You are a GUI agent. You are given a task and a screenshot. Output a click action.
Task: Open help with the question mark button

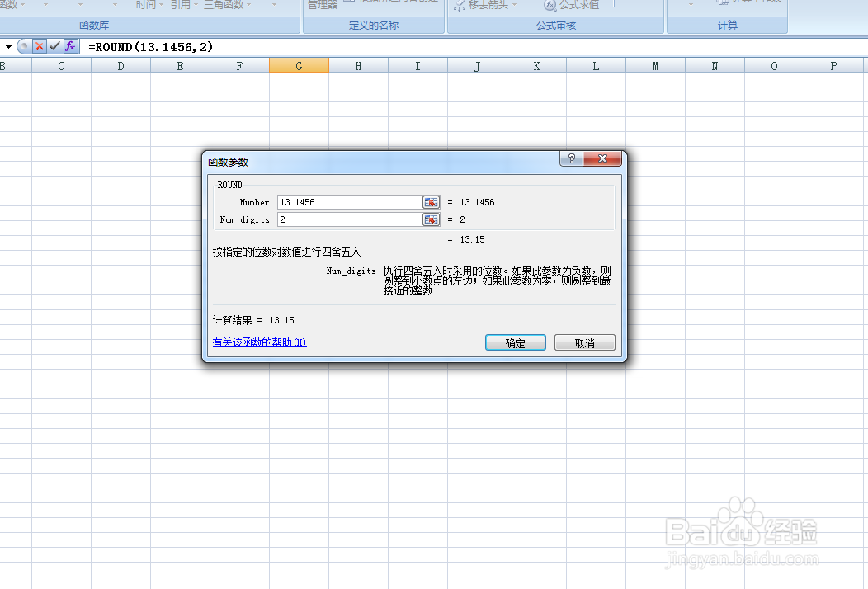click(571, 159)
